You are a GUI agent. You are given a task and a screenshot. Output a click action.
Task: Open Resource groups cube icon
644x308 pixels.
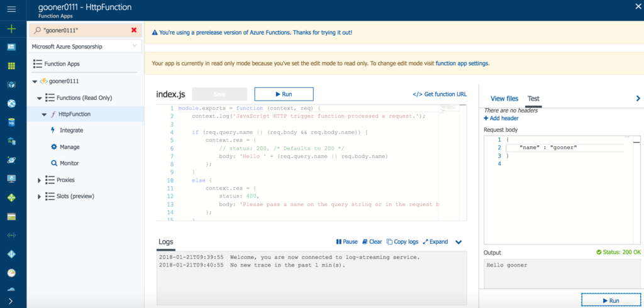click(x=11, y=85)
